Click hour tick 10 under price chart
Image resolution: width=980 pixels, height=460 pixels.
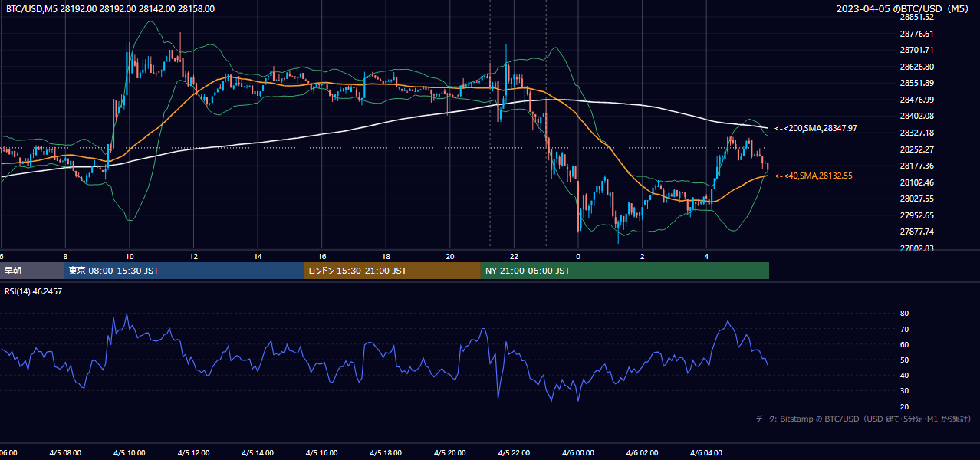130,256
